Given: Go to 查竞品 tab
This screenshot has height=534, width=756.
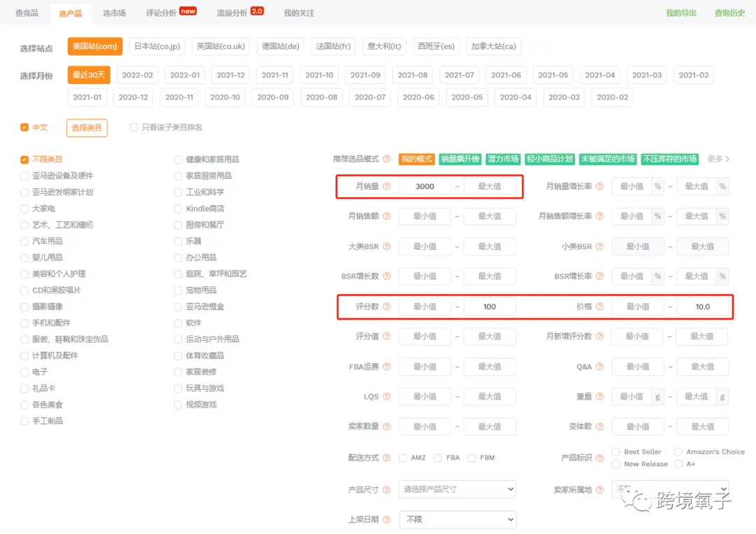Looking at the screenshot, I should coord(27,13).
